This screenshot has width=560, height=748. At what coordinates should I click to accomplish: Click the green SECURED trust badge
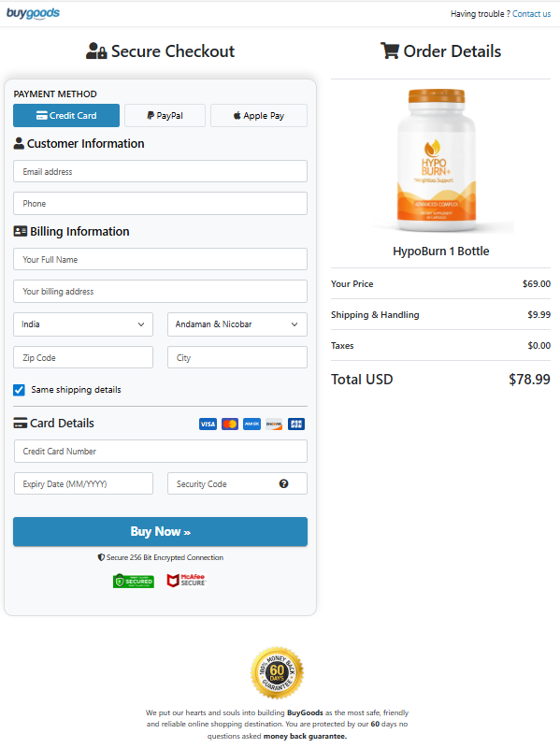click(134, 580)
